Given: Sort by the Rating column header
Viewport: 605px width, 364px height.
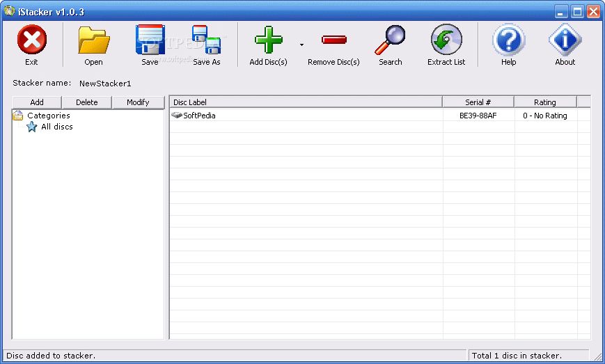Looking at the screenshot, I should click(545, 102).
